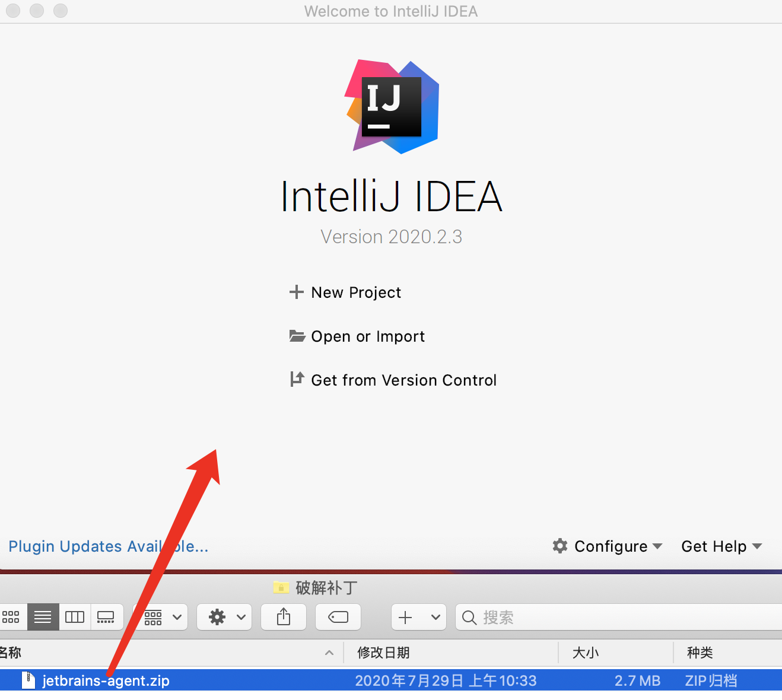
Task: Click the 破解补丁 folder icon in title
Action: [x=281, y=587]
